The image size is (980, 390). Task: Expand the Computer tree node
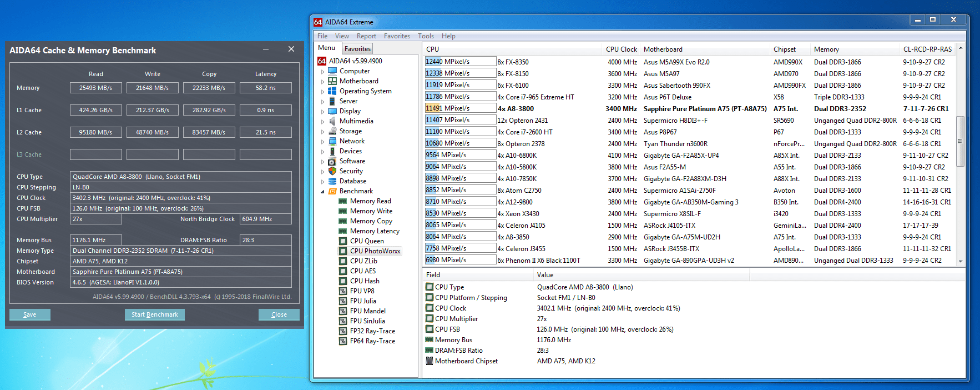click(x=322, y=72)
